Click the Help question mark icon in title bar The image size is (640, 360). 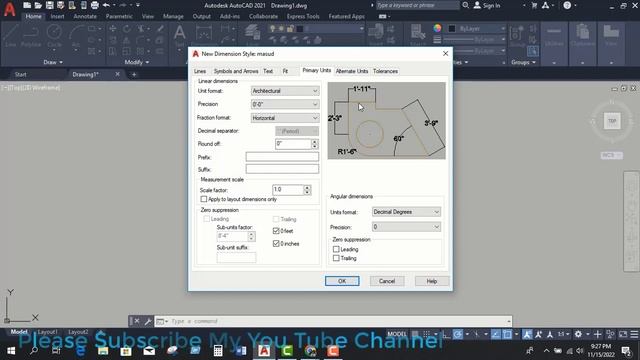click(x=567, y=5)
